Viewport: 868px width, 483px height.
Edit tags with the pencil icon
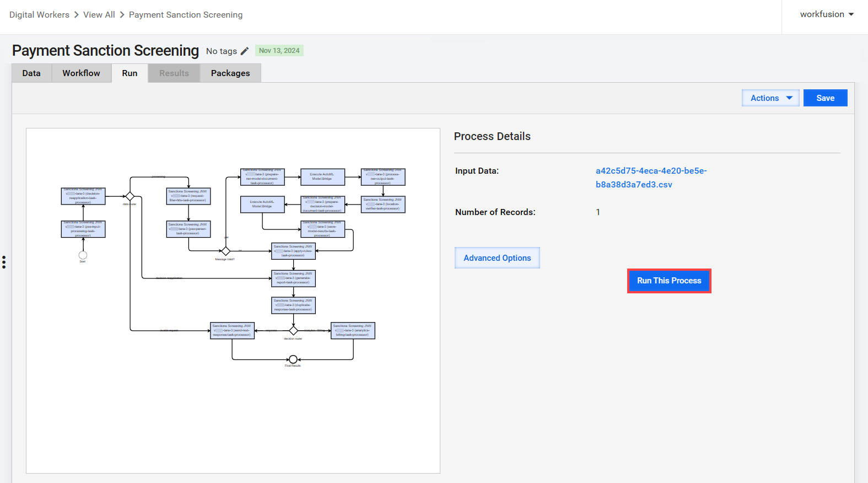click(x=245, y=51)
